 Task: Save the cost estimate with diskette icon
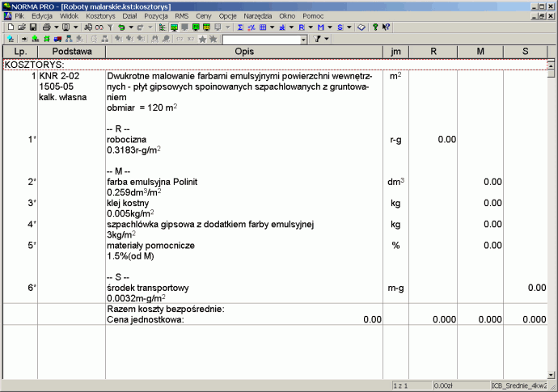click(33, 27)
